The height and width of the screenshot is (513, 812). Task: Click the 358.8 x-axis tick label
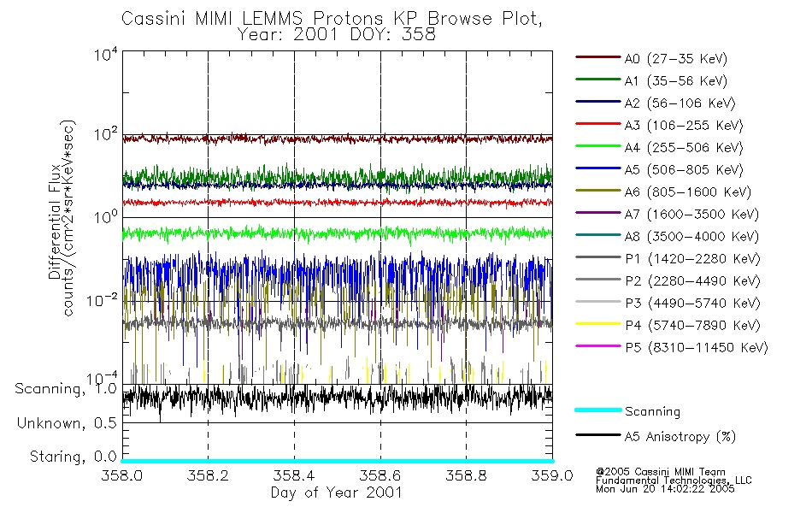(x=466, y=475)
